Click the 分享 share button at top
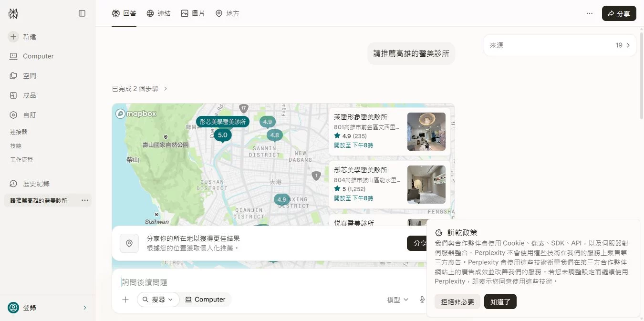This screenshot has height=321, width=644. click(x=619, y=13)
